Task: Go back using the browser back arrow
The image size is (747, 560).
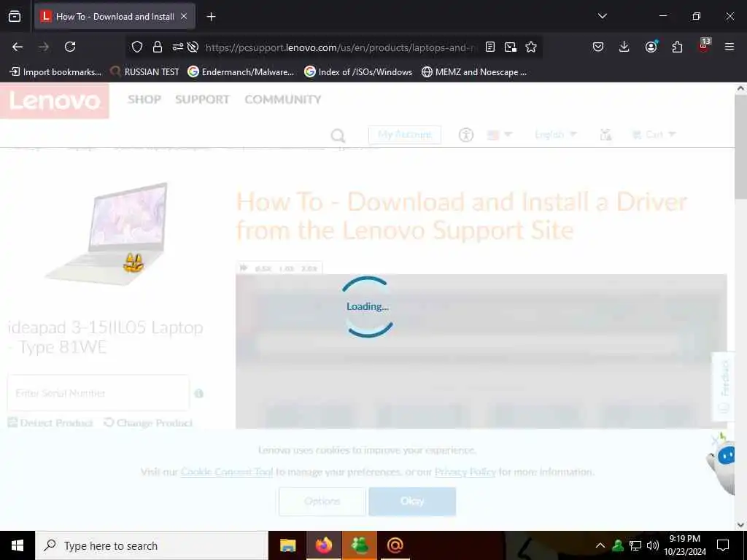Action: 18,47
